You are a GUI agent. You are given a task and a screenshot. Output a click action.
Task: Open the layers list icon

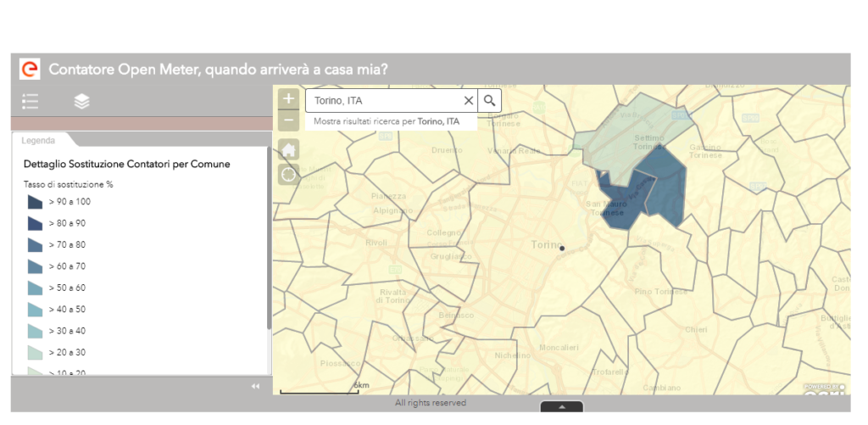[x=81, y=102]
